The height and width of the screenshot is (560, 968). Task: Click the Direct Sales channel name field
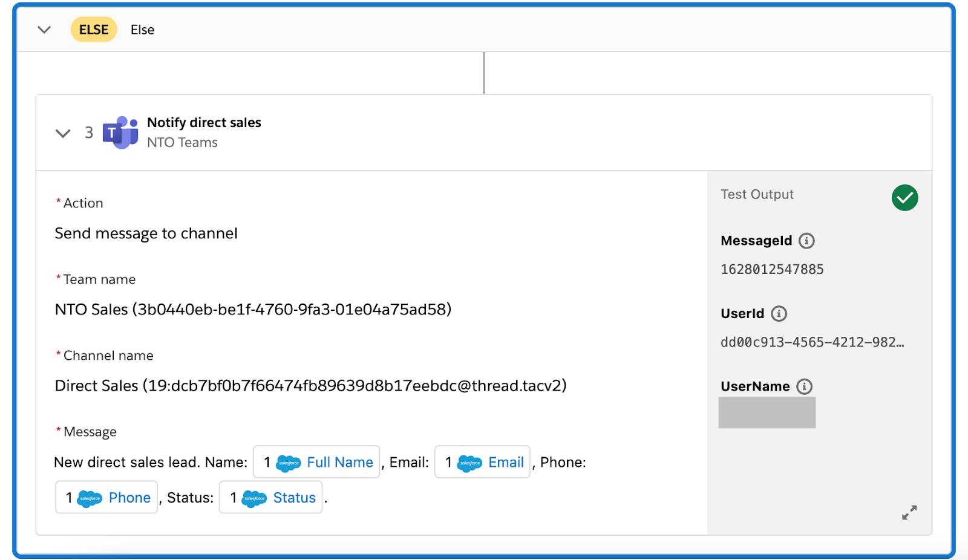pyautogui.click(x=310, y=386)
